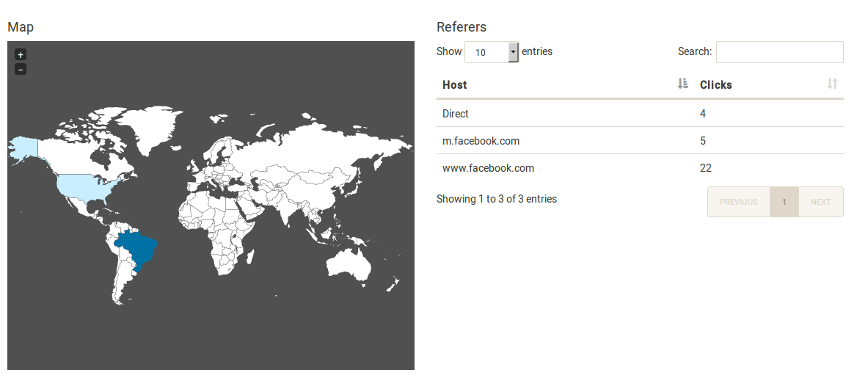Click the Search input field
This screenshot has width=868, height=378.
tap(779, 52)
